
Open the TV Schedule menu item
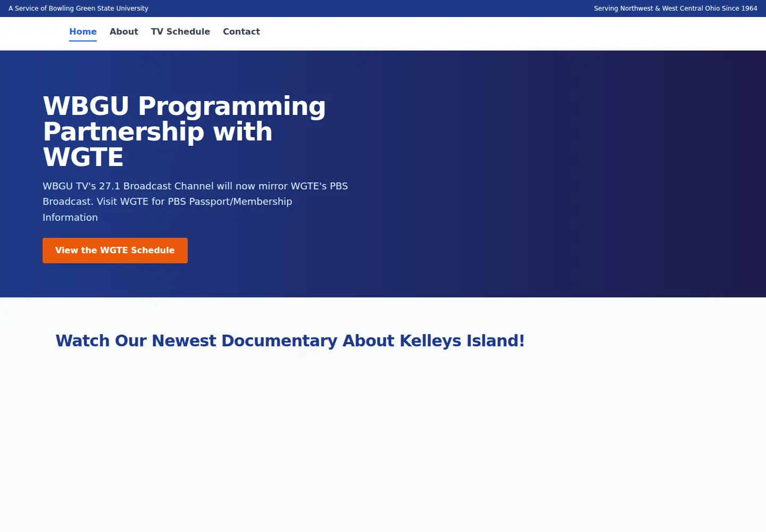180,32
